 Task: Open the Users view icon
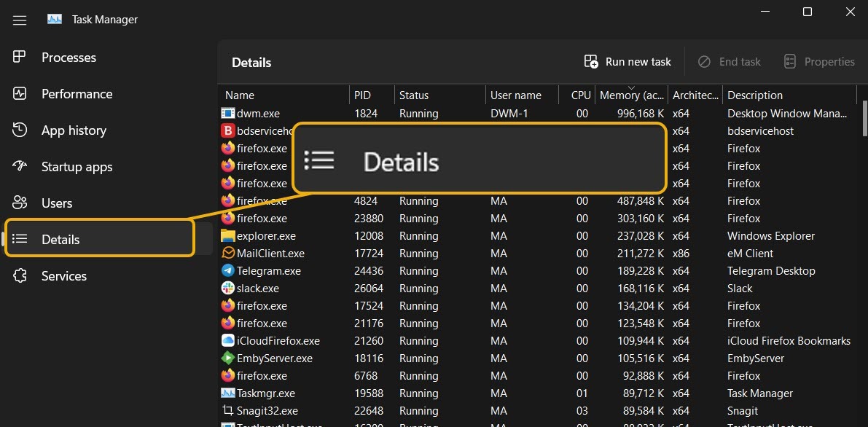pyautogui.click(x=18, y=203)
